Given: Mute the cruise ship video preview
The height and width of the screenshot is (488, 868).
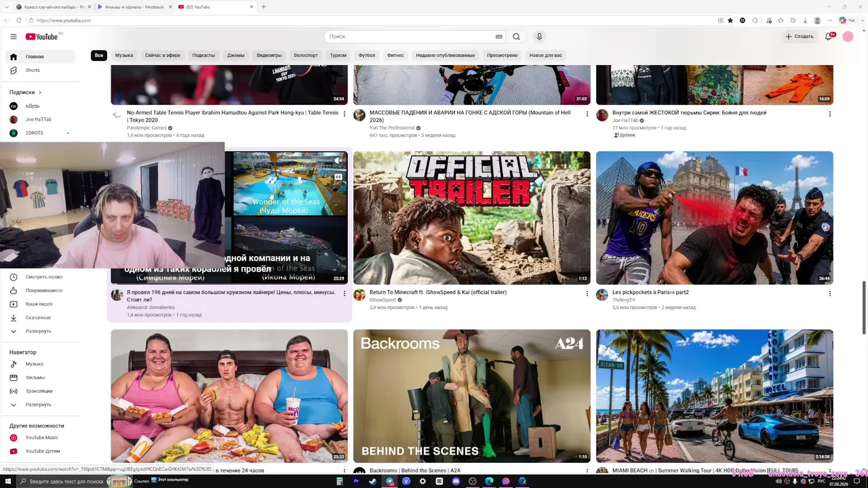Looking at the screenshot, I should [338, 161].
